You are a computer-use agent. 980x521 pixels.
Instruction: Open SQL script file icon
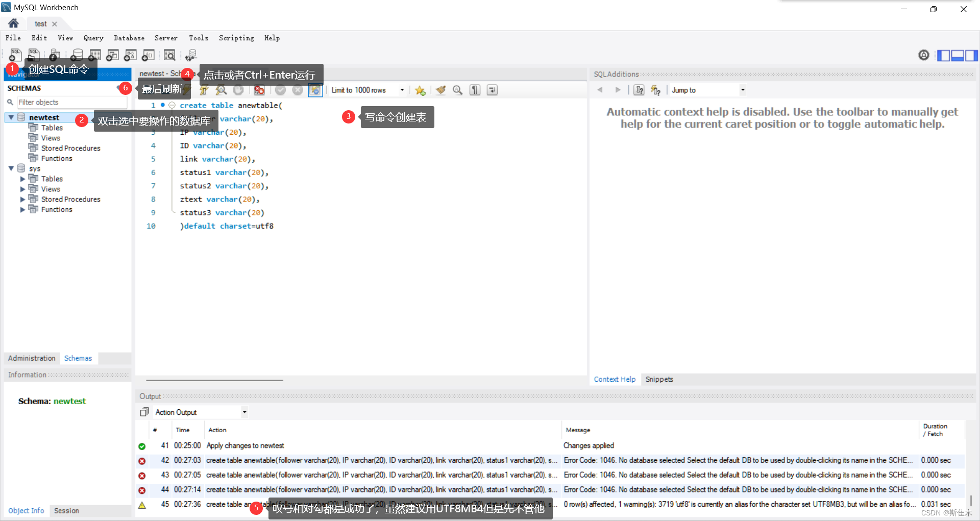(34, 55)
